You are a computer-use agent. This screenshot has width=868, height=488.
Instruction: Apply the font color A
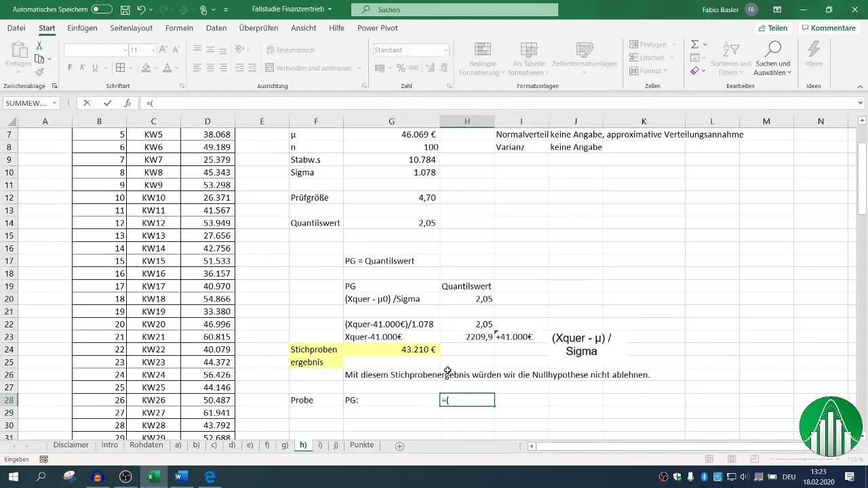tap(167, 68)
